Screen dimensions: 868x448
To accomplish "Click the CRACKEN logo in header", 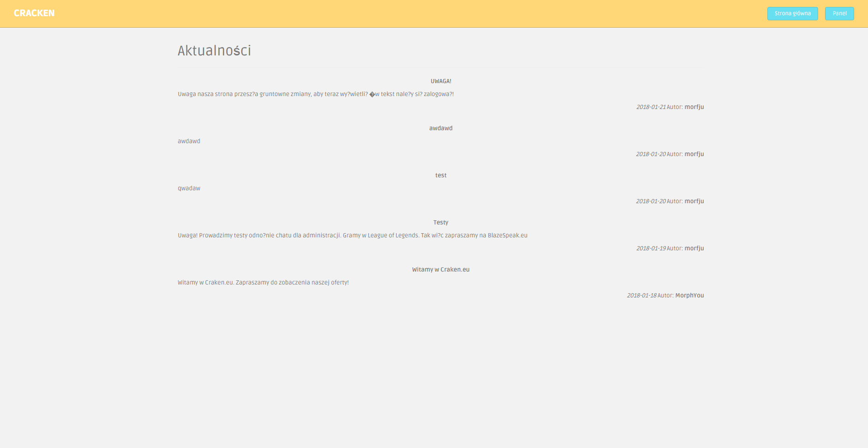I will tap(34, 13).
